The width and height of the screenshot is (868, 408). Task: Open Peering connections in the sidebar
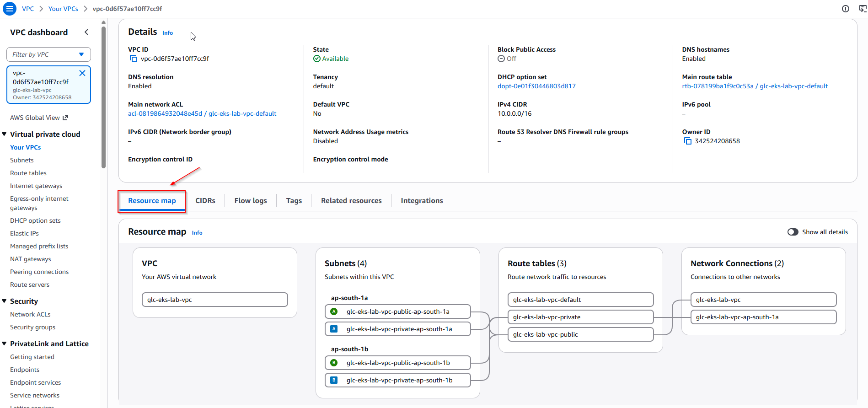click(39, 272)
